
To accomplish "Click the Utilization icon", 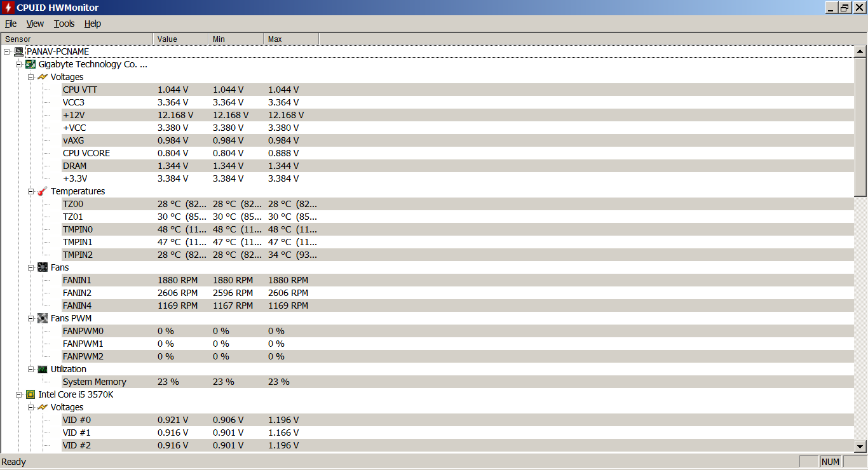I will (x=43, y=369).
